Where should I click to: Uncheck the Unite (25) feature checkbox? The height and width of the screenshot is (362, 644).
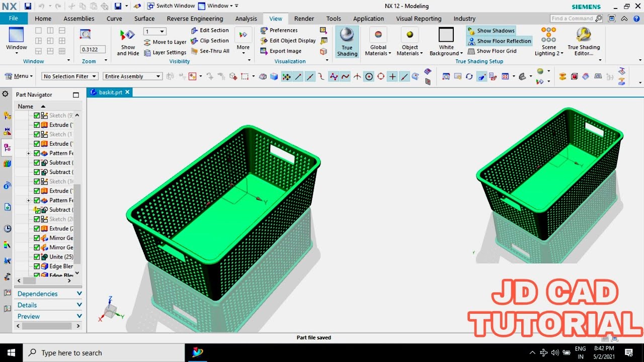tap(37, 257)
